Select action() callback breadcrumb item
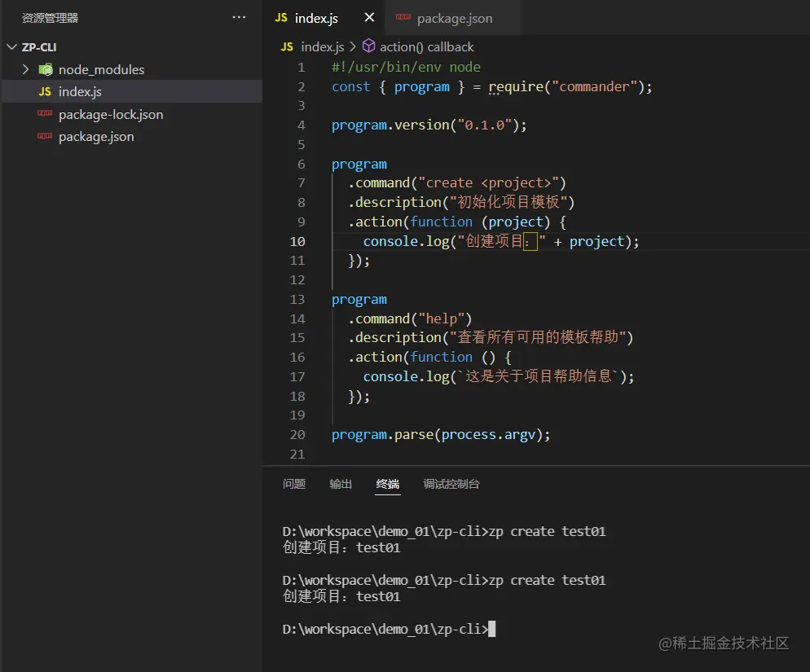This screenshot has width=810, height=672. [427, 47]
